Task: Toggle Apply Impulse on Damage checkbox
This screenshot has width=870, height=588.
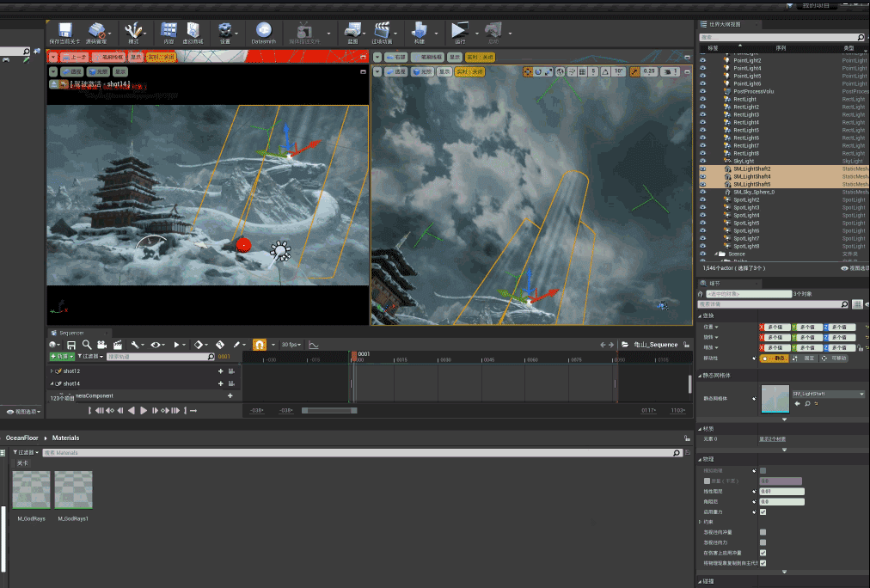Action: click(x=763, y=553)
